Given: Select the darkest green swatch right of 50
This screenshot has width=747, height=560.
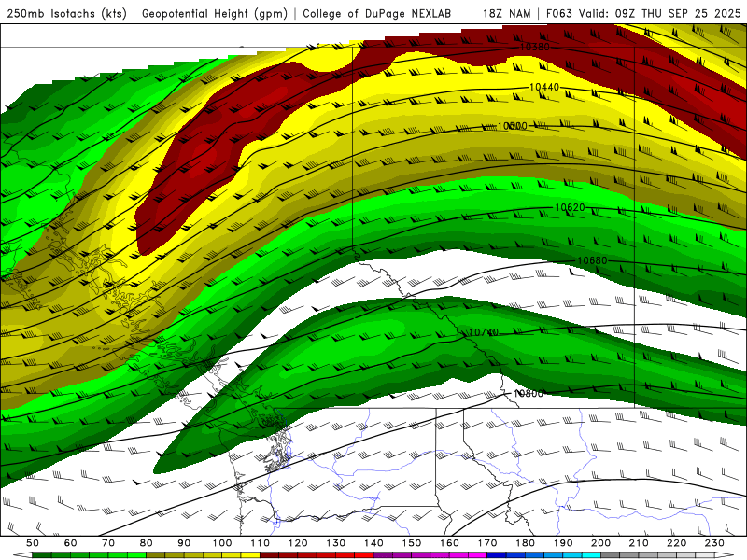Looking at the screenshot, I should coord(42,555).
